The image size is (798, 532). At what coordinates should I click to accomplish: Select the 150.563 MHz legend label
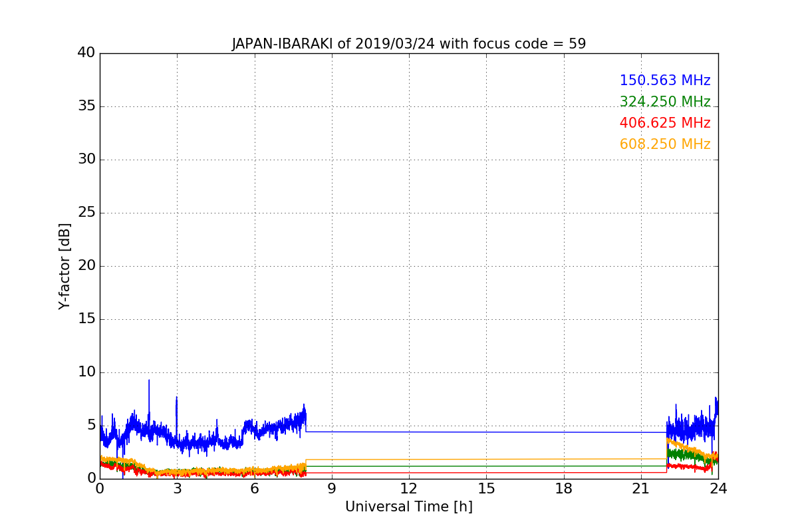665,81
